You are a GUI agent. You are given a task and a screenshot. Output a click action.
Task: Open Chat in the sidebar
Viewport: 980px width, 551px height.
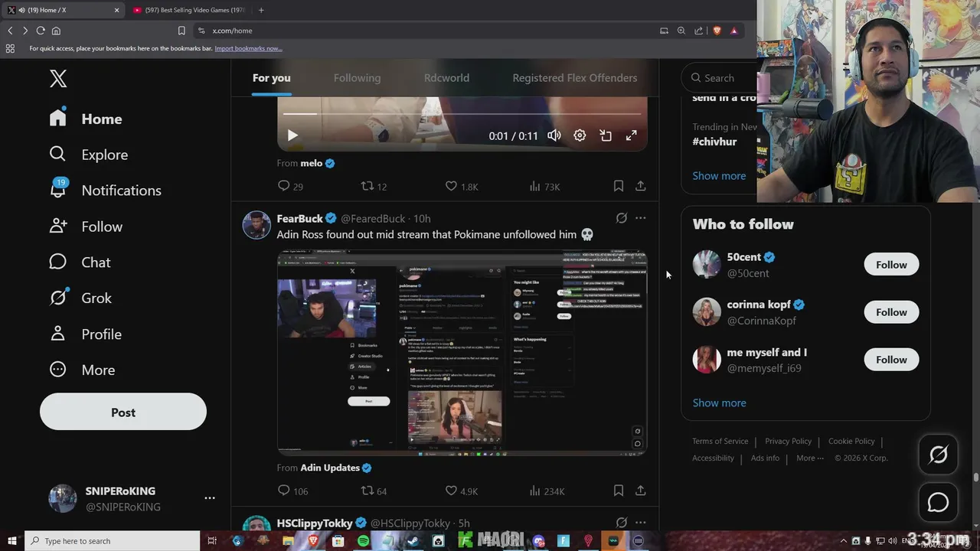pos(80,262)
